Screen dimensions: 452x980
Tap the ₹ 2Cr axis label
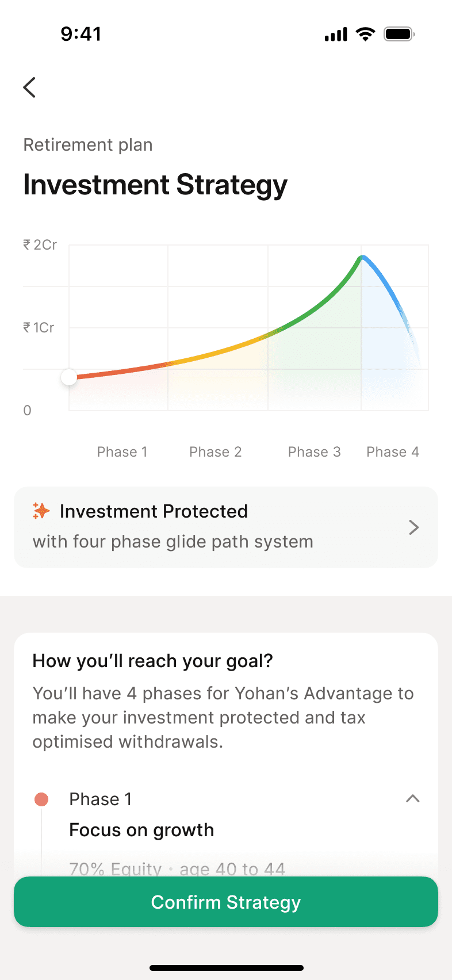(40, 245)
